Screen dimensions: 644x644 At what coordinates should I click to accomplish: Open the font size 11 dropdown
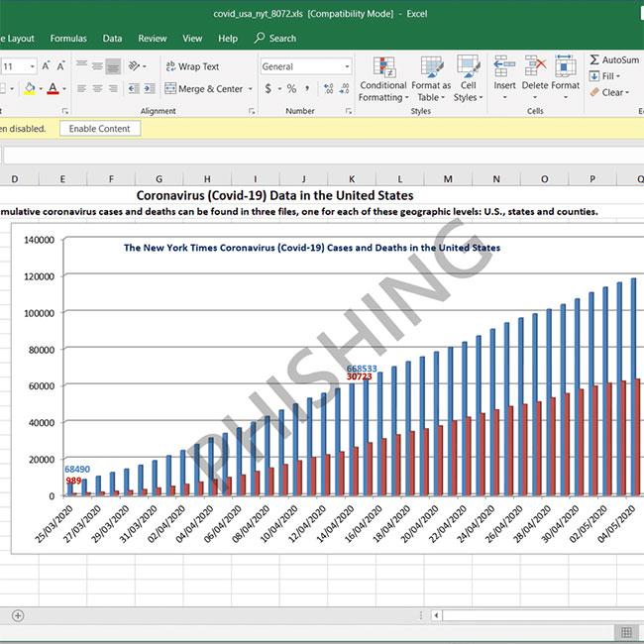pyautogui.click(x=32, y=66)
